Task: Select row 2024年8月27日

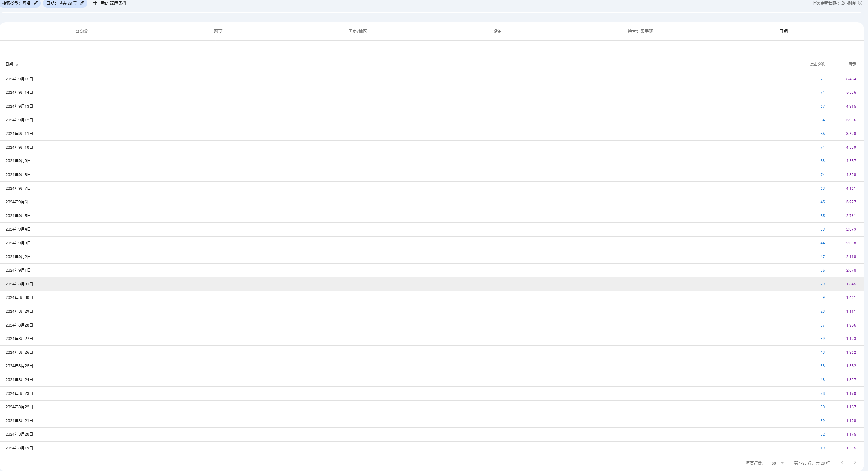Action: tap(432, 339)
